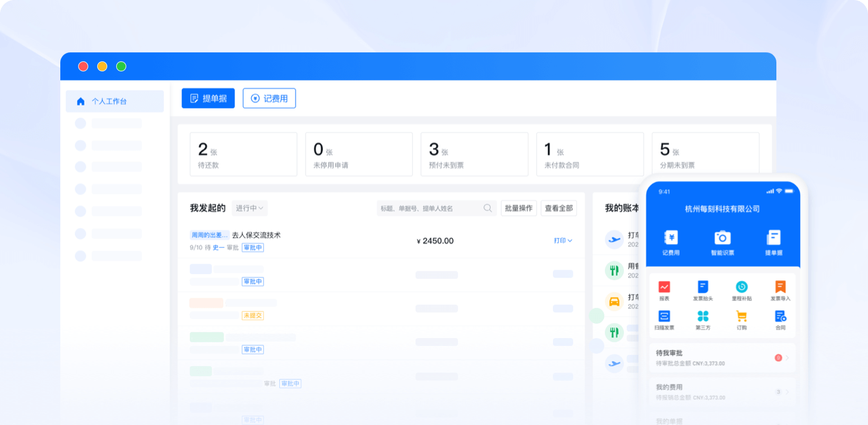Open the 打印 dropdown on the first row

coord(563,240)
